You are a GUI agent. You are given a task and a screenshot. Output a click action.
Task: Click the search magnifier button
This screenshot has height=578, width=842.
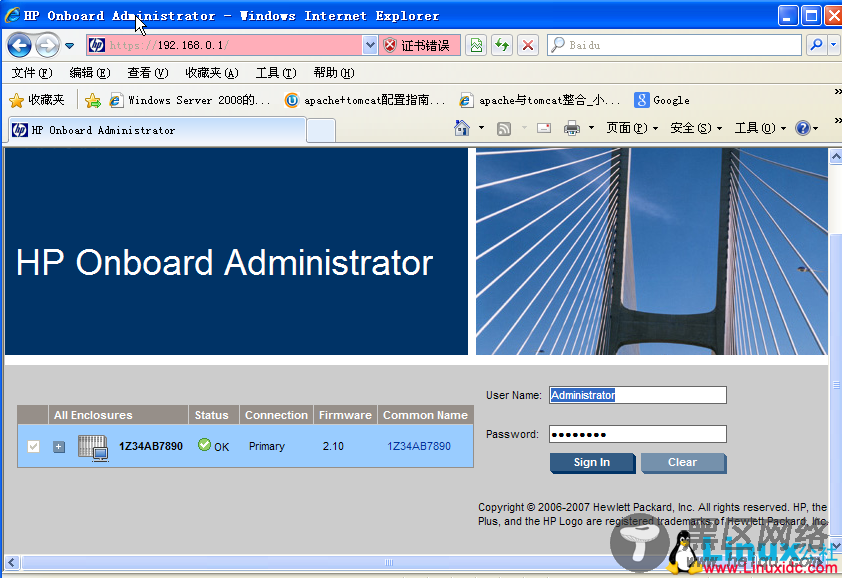816,45
